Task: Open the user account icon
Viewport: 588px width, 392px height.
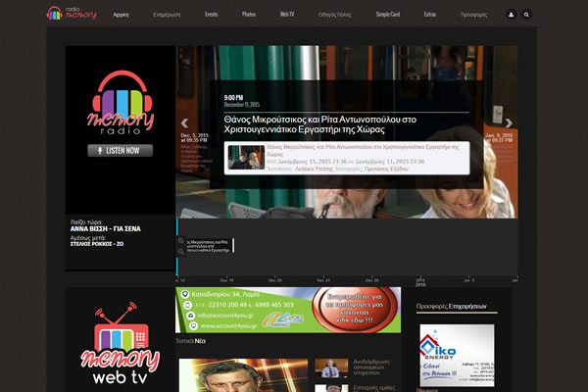Action: (511, 15)
